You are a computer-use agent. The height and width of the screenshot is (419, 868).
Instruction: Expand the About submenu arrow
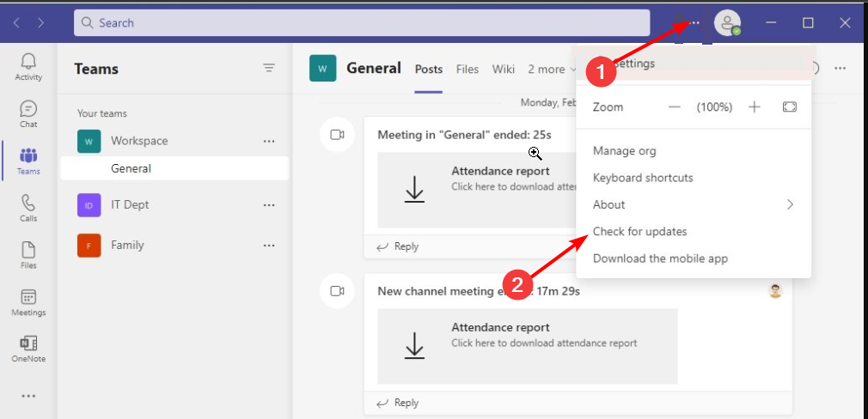point(790,204)
